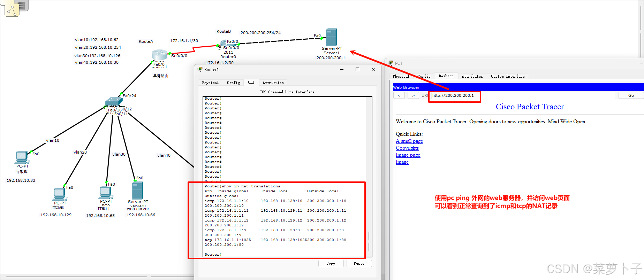Click the vlan10:192.168.10.62 label
Image resolution: width=644 pixels, height=280 pixels.
(97, 40)
